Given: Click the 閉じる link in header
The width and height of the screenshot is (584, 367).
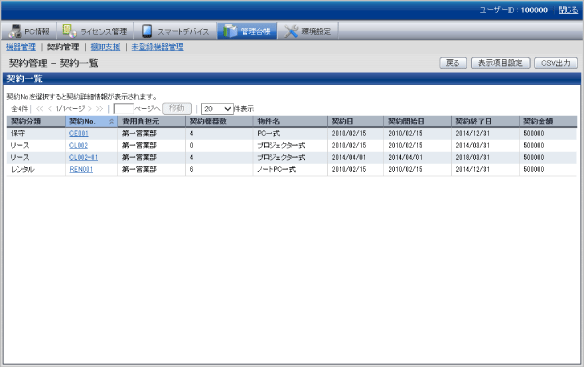Looking at the screenshot, I should pos(568,10).
